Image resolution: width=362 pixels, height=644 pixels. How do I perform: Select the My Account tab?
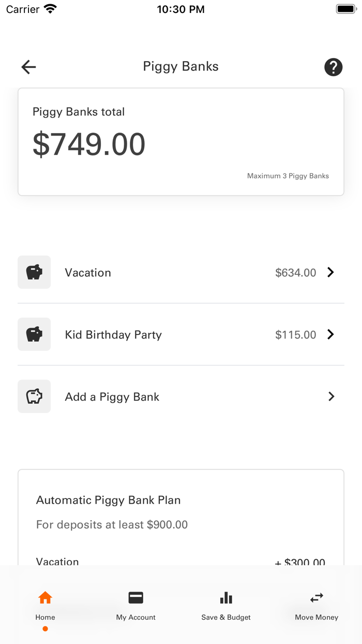point(135,606)
